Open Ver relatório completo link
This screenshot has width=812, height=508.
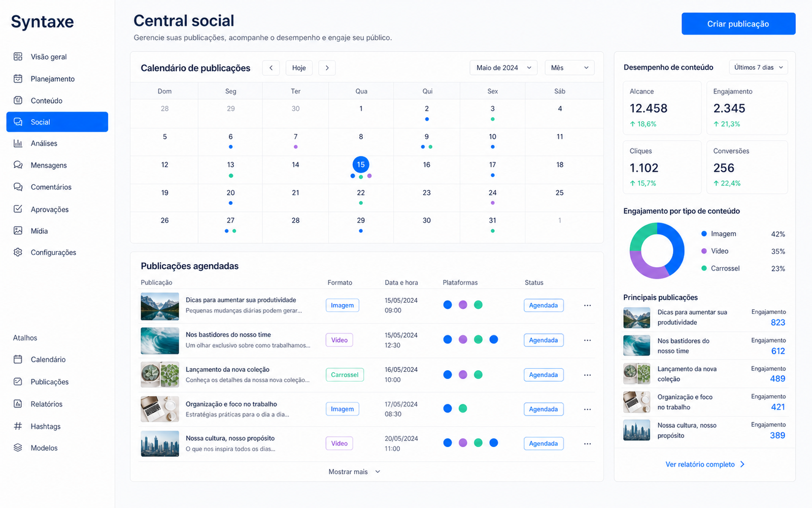click(705, 464)
